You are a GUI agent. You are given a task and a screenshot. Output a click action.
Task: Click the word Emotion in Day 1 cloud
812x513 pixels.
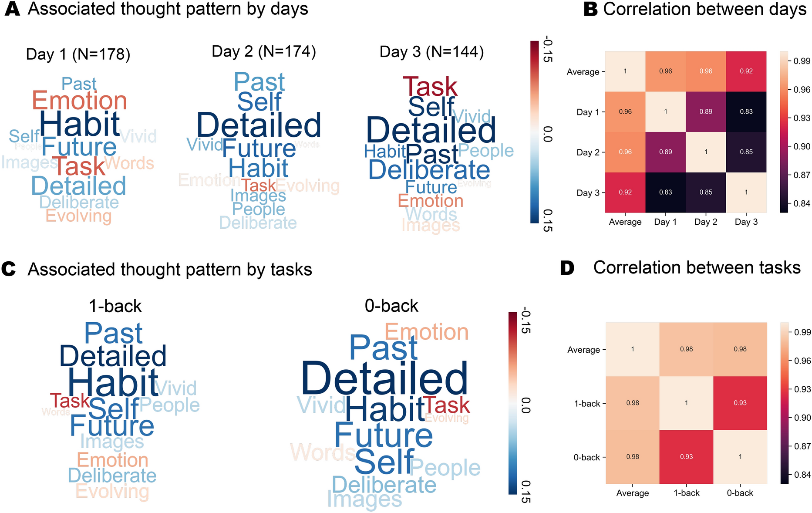pos(79,101)
